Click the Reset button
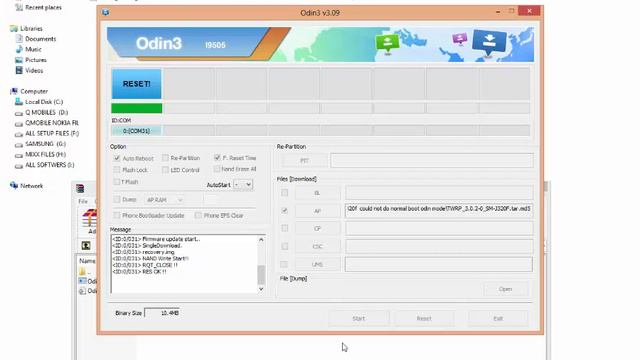 point(424,318)
